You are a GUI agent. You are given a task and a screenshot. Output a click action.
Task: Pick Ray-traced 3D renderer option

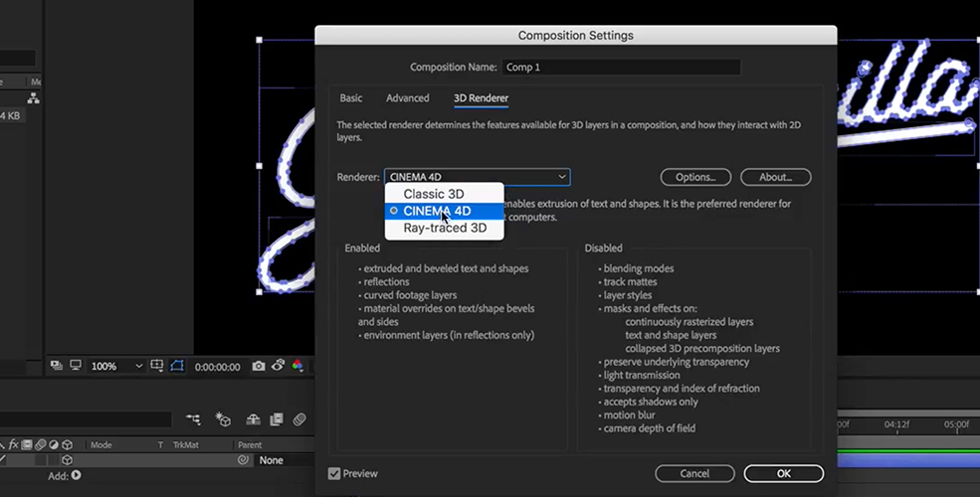pos(445,228)
